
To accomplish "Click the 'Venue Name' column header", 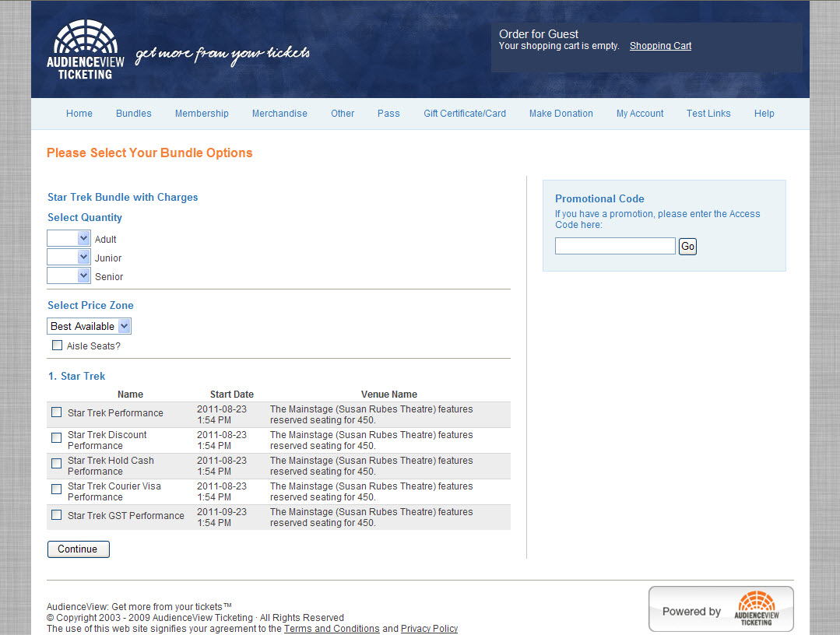I will click(389, 395).
